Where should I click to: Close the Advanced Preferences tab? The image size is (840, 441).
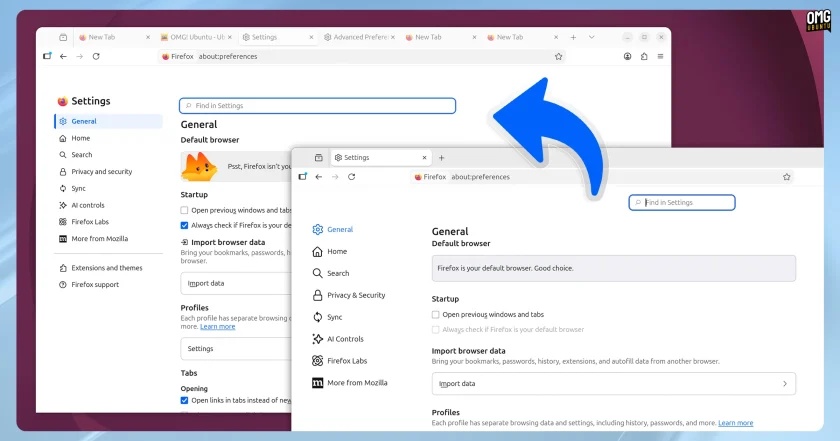[x=393, y=37]
